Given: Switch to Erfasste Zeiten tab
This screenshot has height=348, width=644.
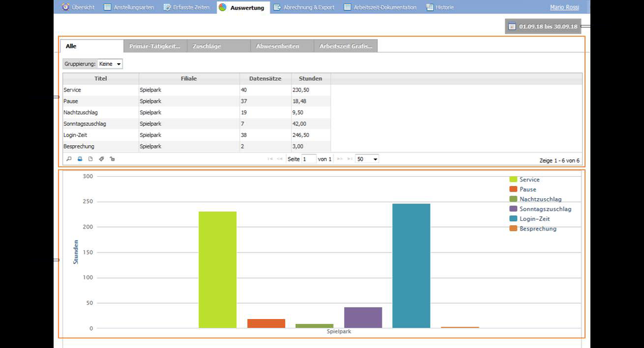Looking at the screenshot, I should (x=186, y=7).
